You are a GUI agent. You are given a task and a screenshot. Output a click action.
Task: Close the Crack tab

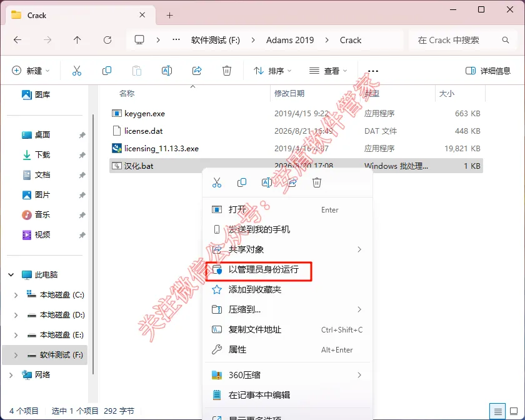pyautogui.click(x=142, y=15)
